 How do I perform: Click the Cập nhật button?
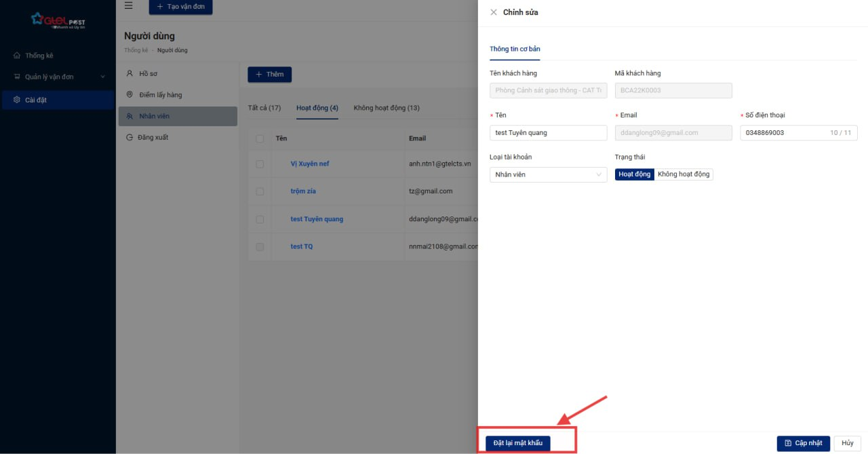(803, 443)
